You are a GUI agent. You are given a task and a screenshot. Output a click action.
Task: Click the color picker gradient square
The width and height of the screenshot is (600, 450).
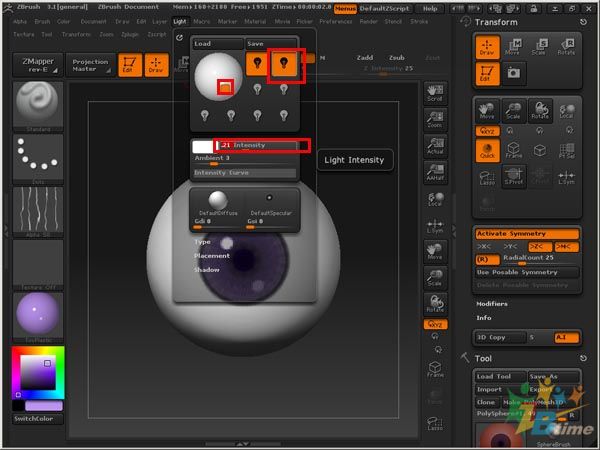tap(38, 373)
